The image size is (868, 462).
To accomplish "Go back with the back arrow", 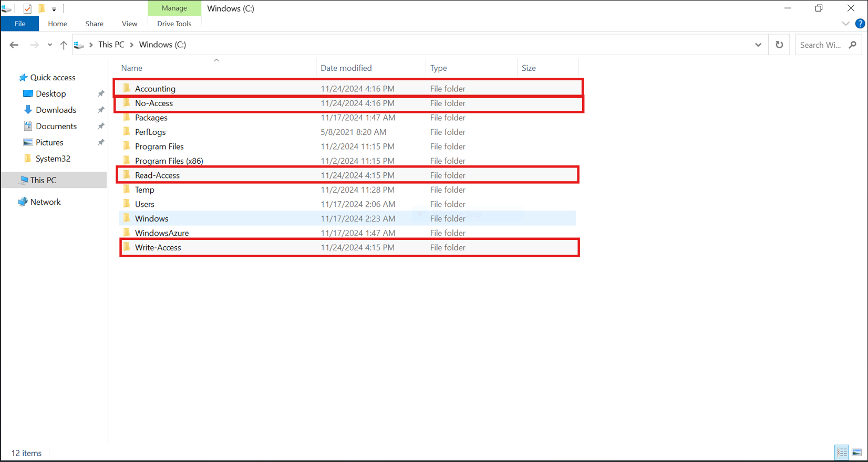I will 14,45.
